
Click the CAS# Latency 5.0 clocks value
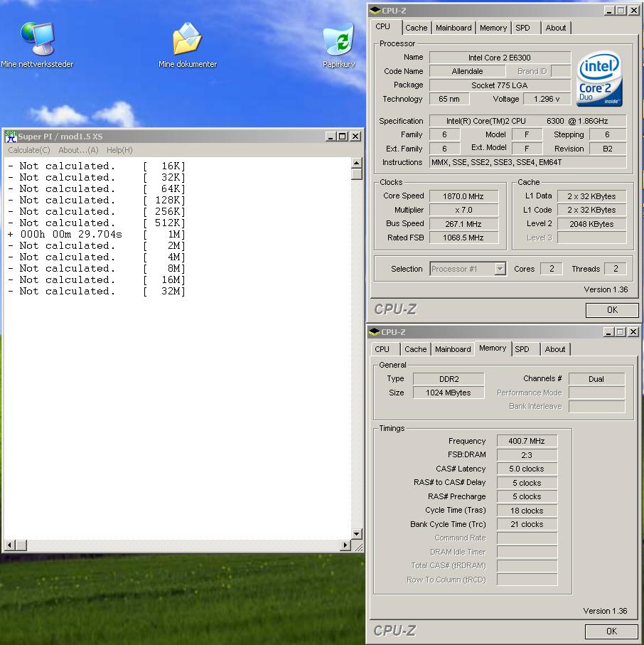click(x=527, y=469)
